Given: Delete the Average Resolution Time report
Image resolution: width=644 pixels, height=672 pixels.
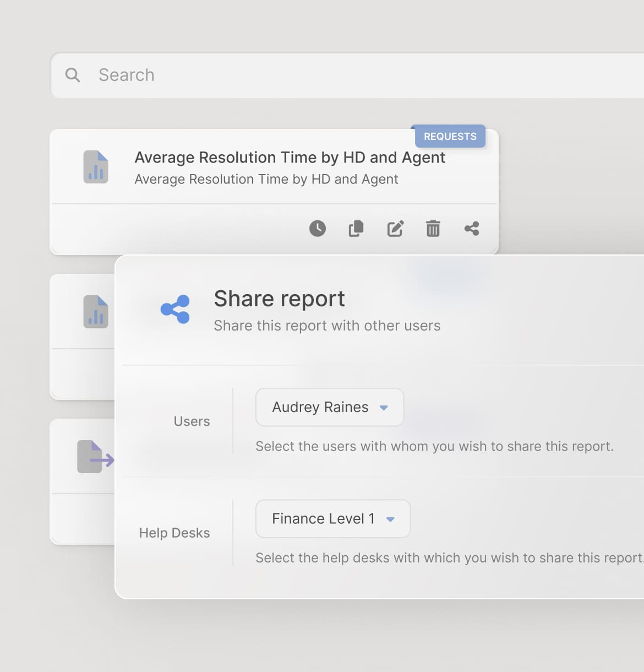Looking at the screenshot, I should click(433, 229).
